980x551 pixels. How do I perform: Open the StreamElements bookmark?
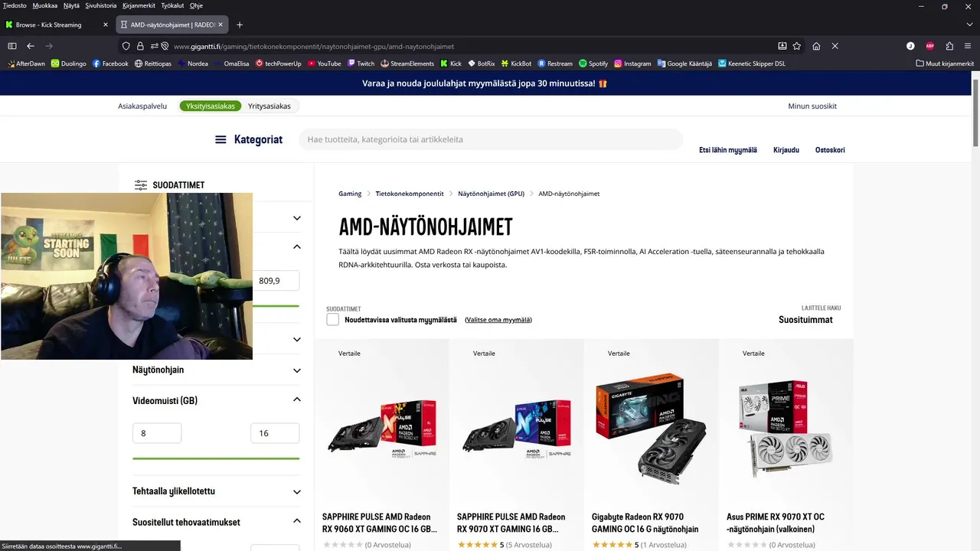[x=407, y=64]
